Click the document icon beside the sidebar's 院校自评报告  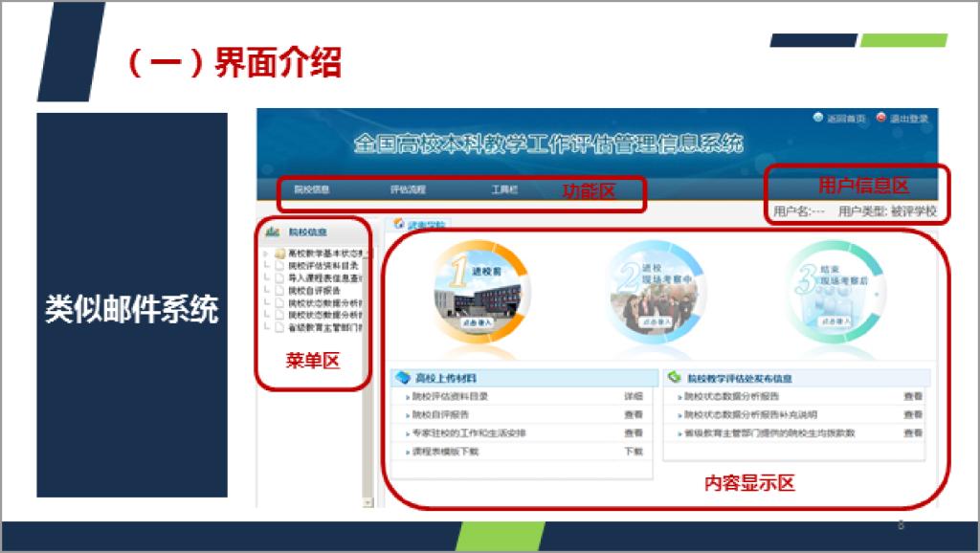(x=279, y=291)
